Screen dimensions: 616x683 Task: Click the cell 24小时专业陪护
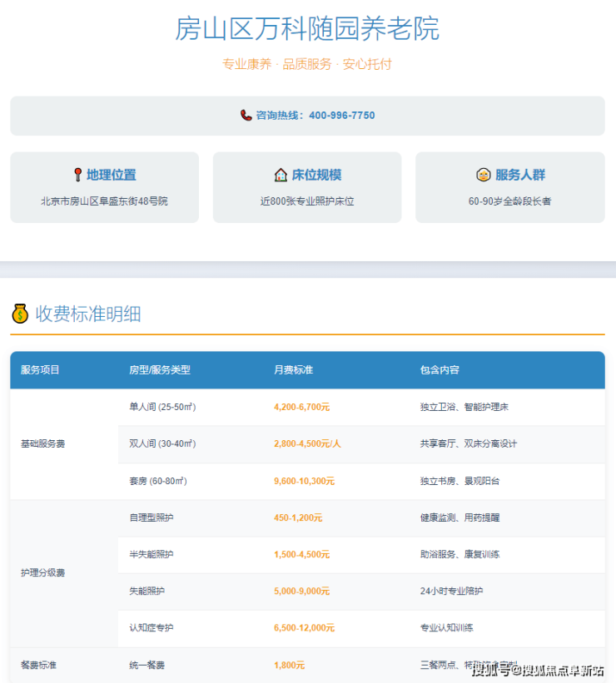[x=452, y=591]
